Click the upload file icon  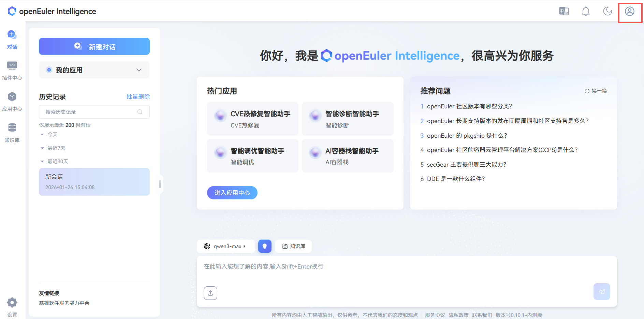[x=210, y=293]
